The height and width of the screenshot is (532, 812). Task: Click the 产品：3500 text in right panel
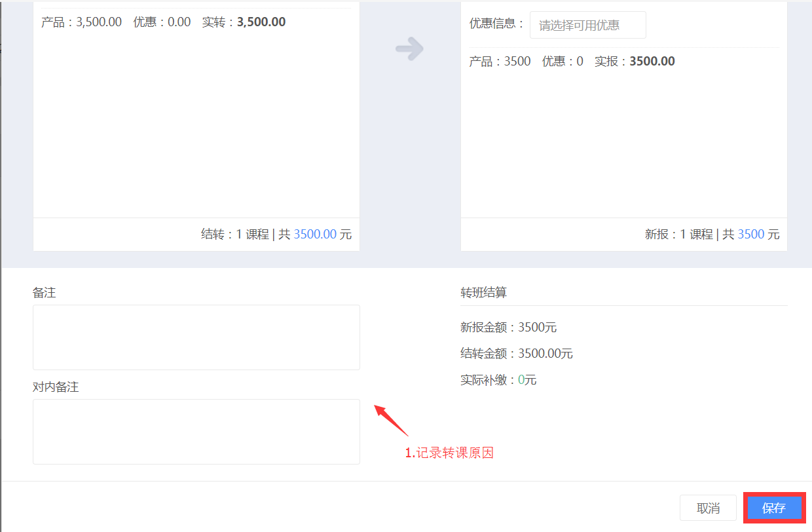500,61
